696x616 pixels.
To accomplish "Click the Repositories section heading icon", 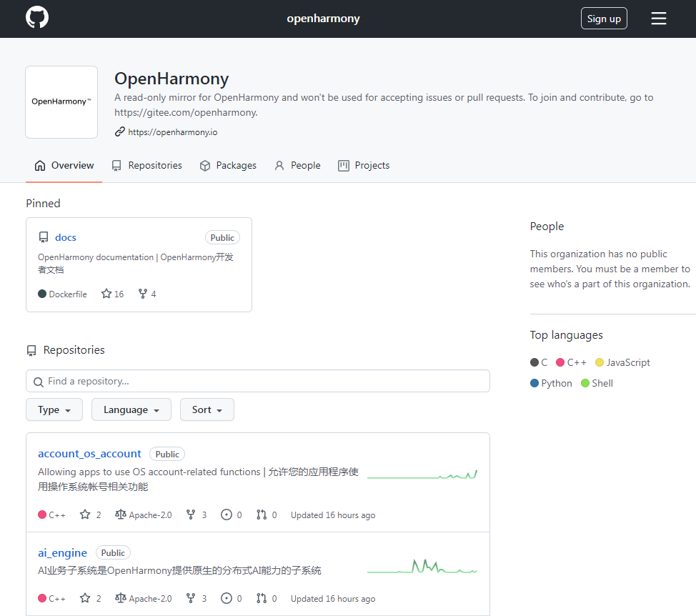I will pos(31,351).
